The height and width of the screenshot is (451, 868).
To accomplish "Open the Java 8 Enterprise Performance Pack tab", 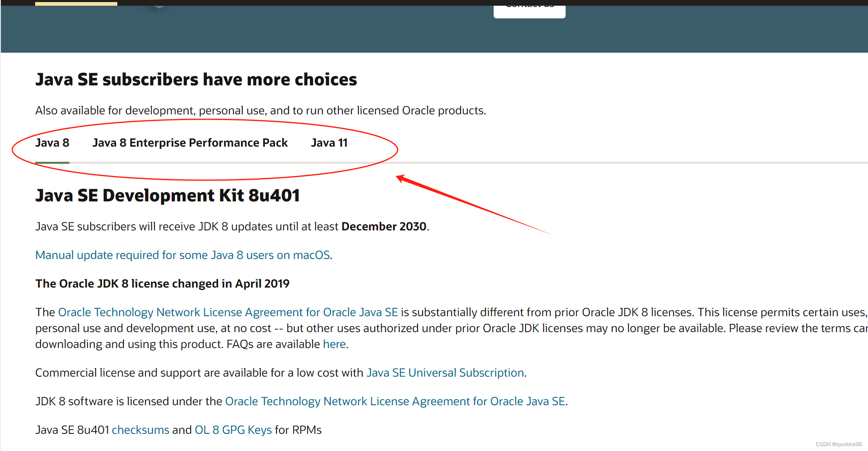I will (x=190, y=143).
